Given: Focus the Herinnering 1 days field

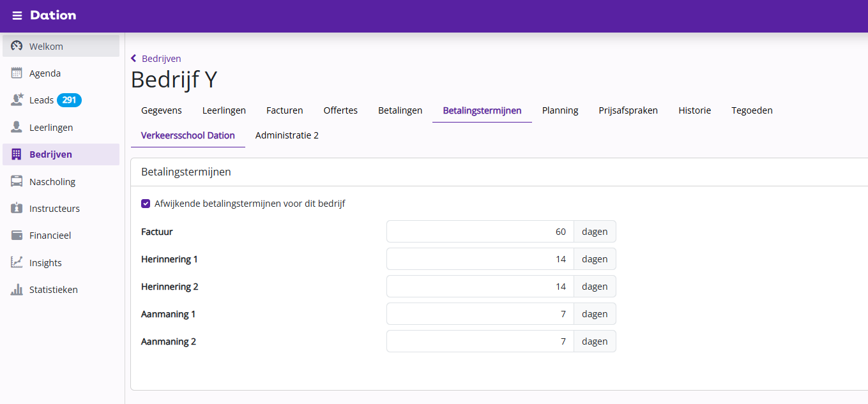Looking at the screenshot, I should (480, 259).
